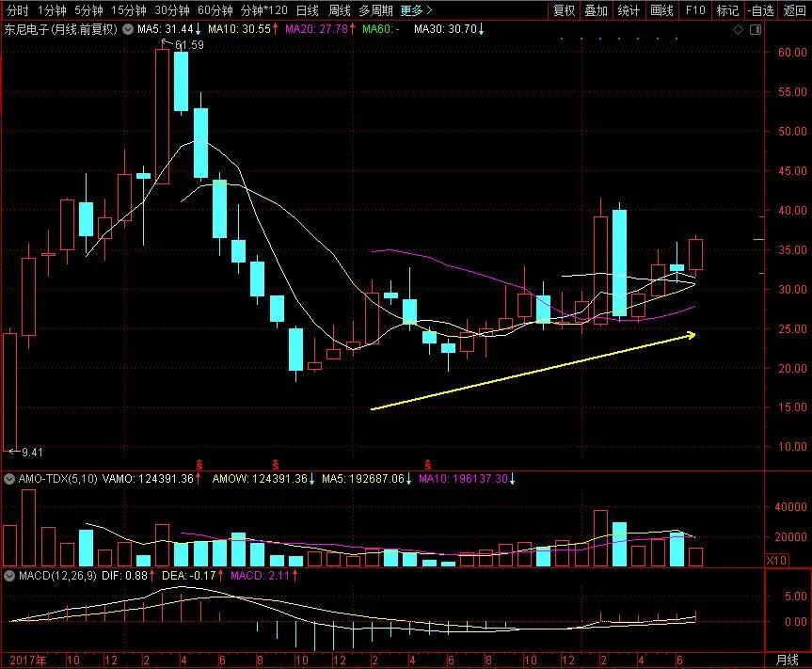
Task: Switch to the 周线 weekly chart
Action: pos(340,10)
